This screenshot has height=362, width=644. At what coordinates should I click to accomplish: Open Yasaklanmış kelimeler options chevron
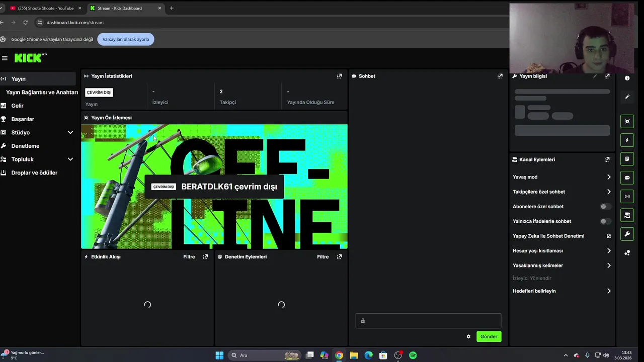pyautogui.click(x=609, y=265)
